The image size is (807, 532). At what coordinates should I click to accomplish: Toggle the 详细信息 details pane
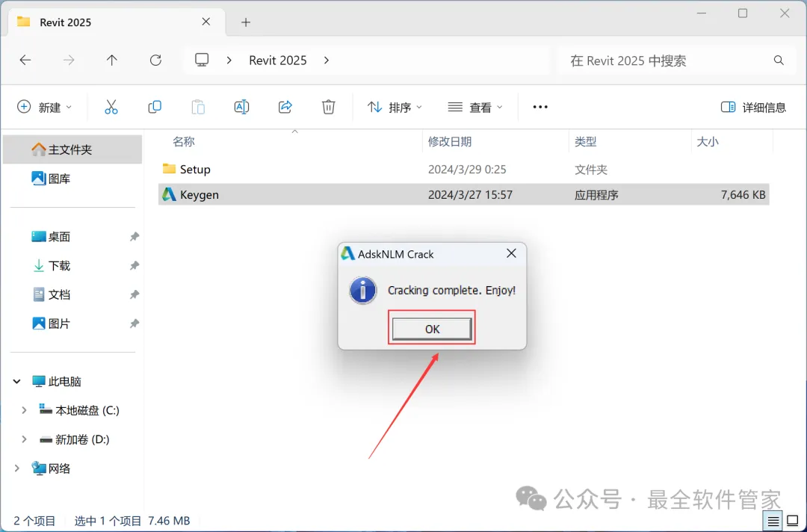click(753, 107)
